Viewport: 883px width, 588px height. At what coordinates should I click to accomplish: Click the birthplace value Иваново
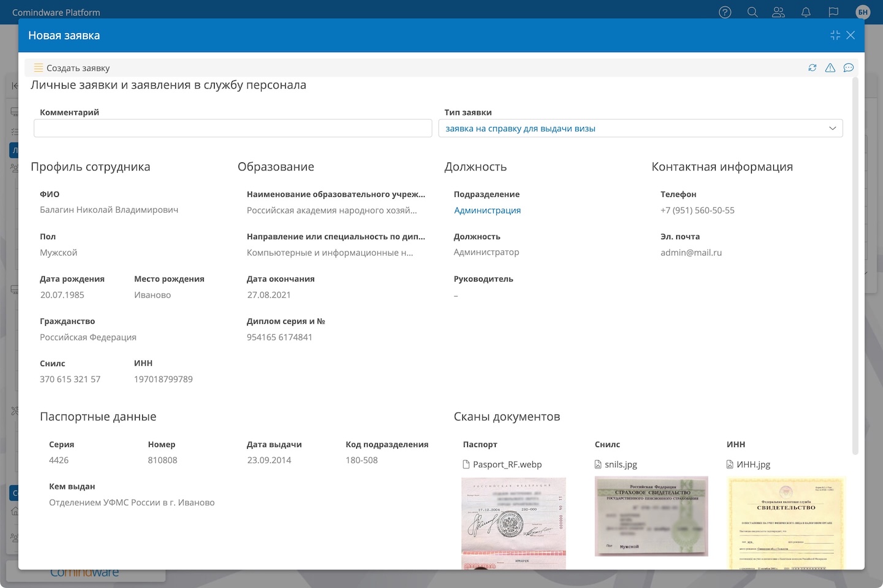[x=153, y=295]
